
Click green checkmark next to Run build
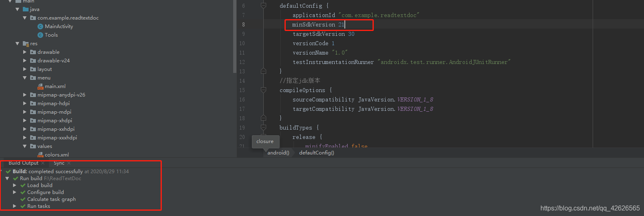click(15, 179)
